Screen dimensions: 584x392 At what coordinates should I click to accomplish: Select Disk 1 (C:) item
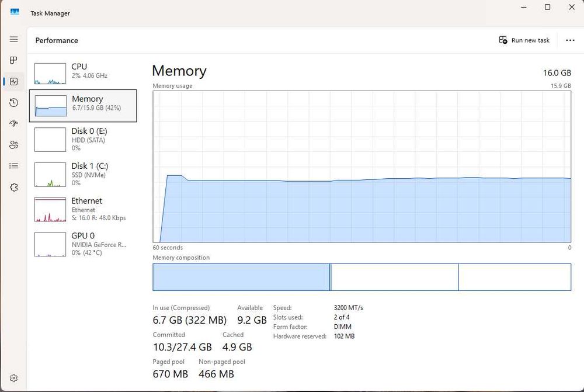tap(83, 174)
